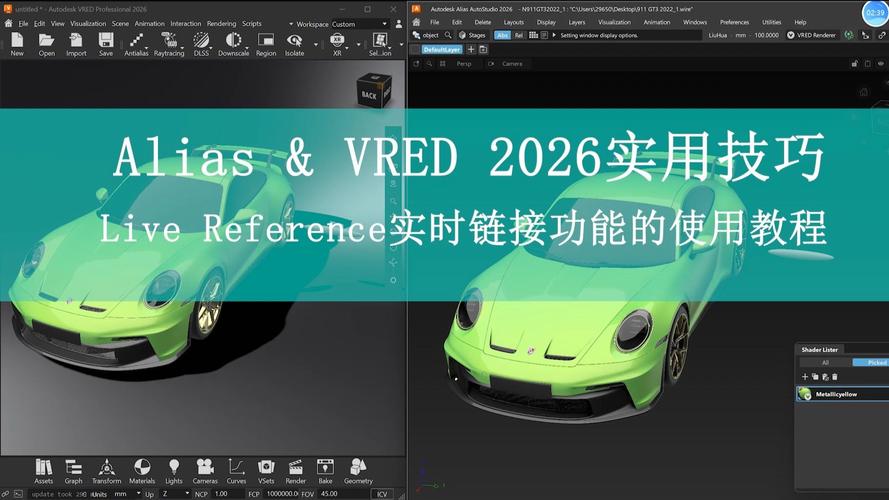Click the user account icon in VRED

coord(399,24)
